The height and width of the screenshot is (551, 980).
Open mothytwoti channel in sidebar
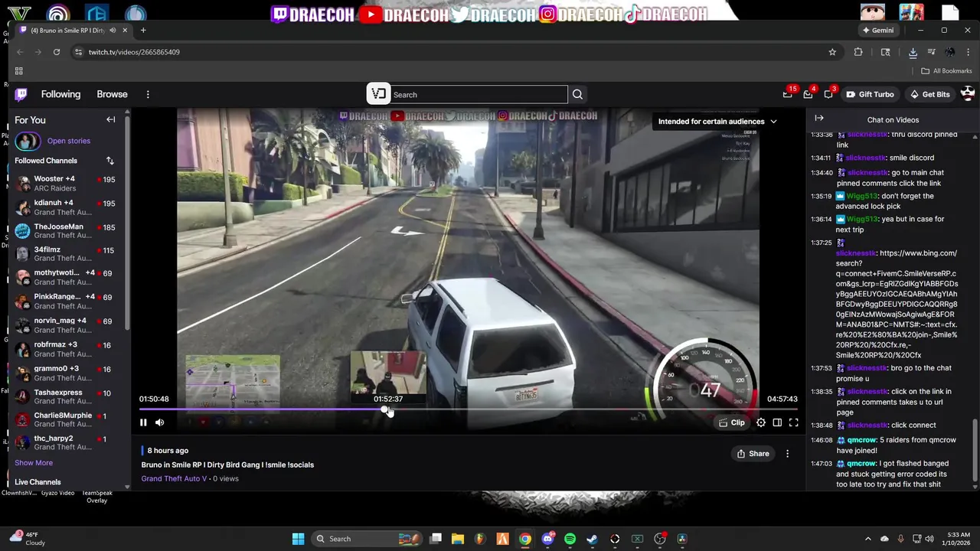pos(64,278)
